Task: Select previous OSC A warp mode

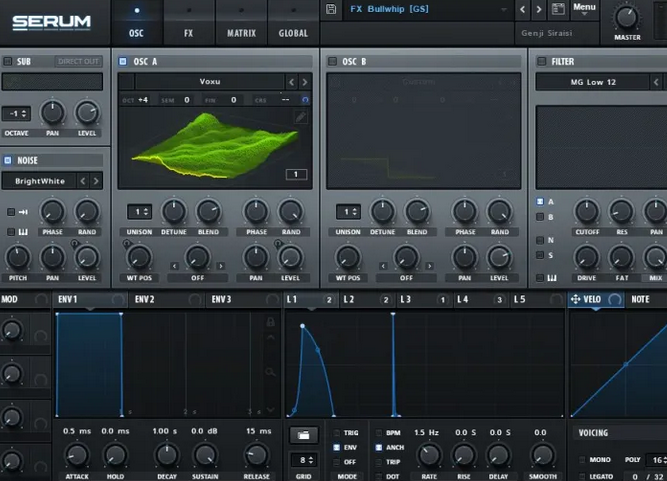Action: click(x=174, y=266)
